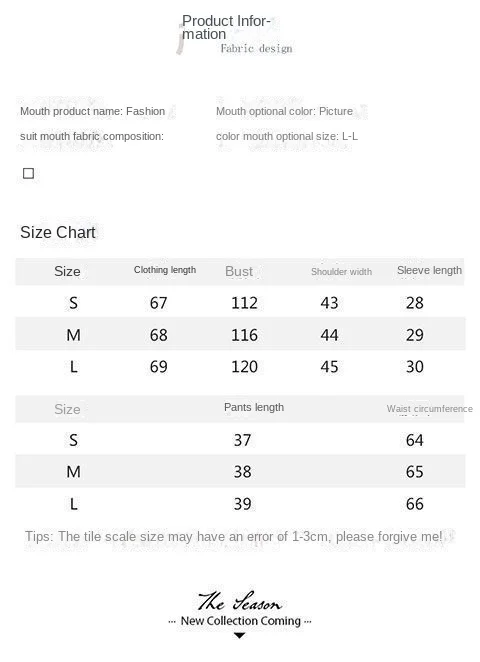The width and height of the screenshot is (480, 662).
Task: Click the Product Information heading
Action: coord(226,27)
